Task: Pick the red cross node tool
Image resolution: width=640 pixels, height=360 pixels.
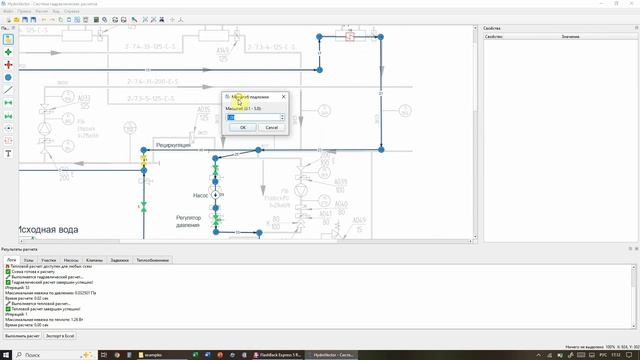Action: tap(8, 65)
